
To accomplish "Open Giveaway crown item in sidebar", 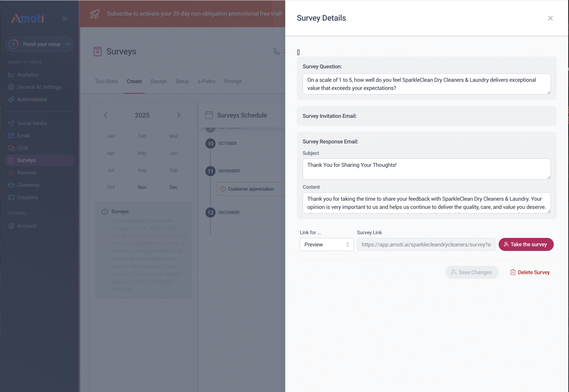I will click(x=28, y=185).
